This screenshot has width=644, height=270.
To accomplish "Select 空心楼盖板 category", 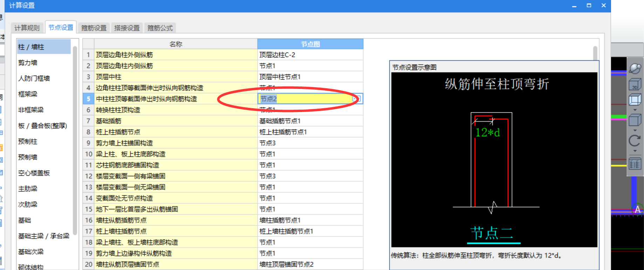I will click(x=44, y=173).
